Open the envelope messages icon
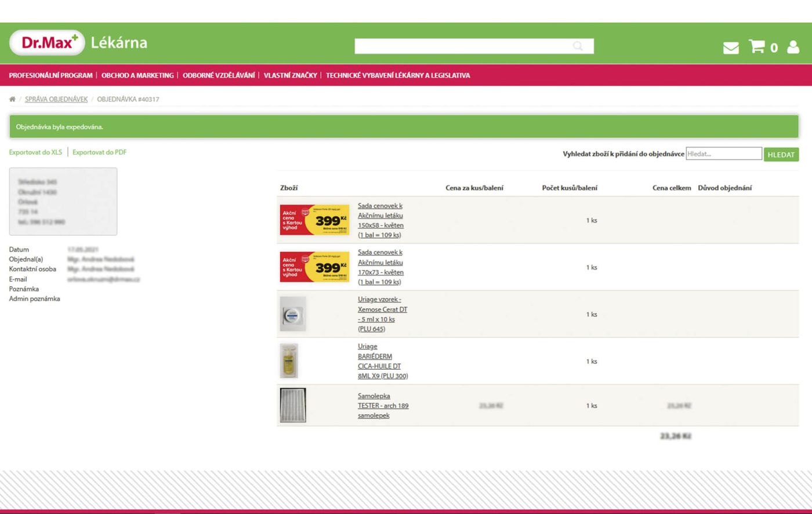 pyautogui.click(x=731, y=48)
